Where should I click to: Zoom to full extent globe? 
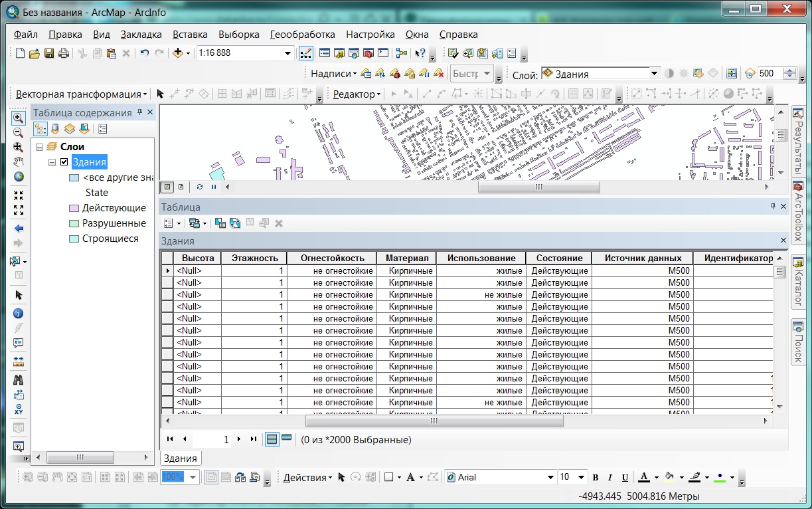point(19,176)
